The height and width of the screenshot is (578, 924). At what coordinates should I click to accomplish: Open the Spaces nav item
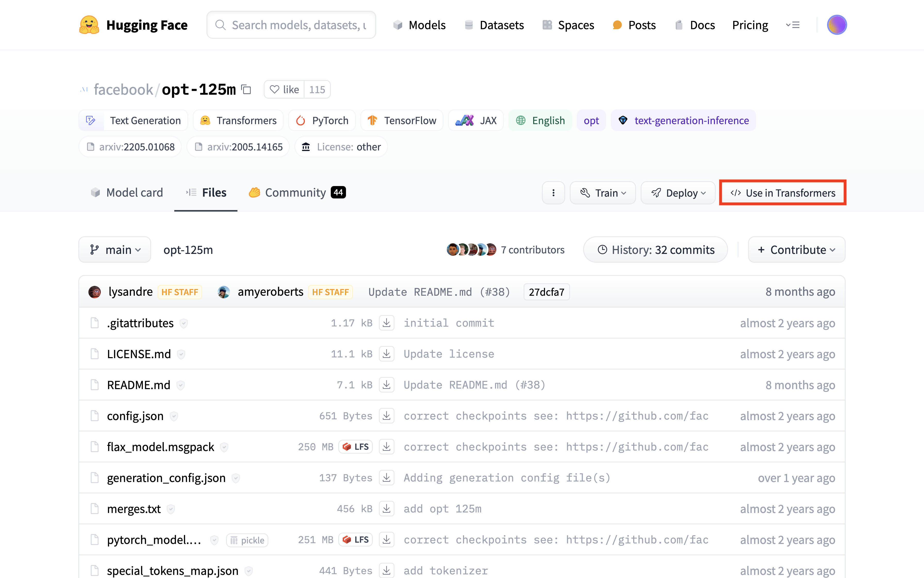pyautogui.click(x=568, y=25)
